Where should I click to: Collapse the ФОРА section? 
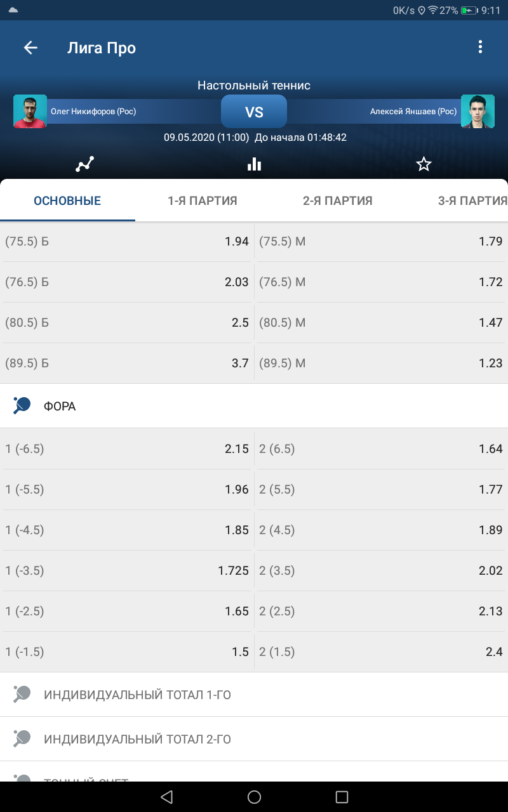(254, 406)
